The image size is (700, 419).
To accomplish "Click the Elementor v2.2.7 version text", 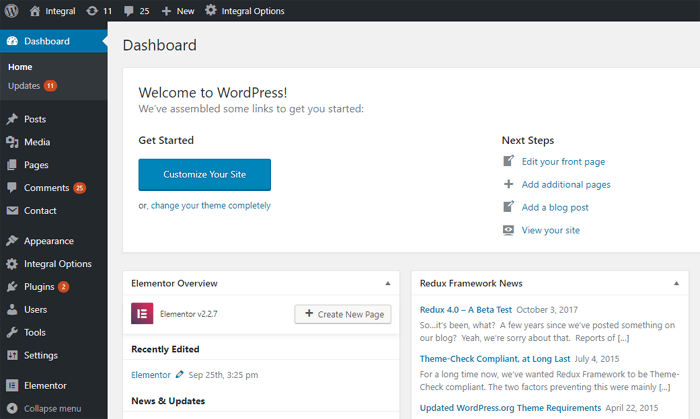I will [x=189, y=314].
